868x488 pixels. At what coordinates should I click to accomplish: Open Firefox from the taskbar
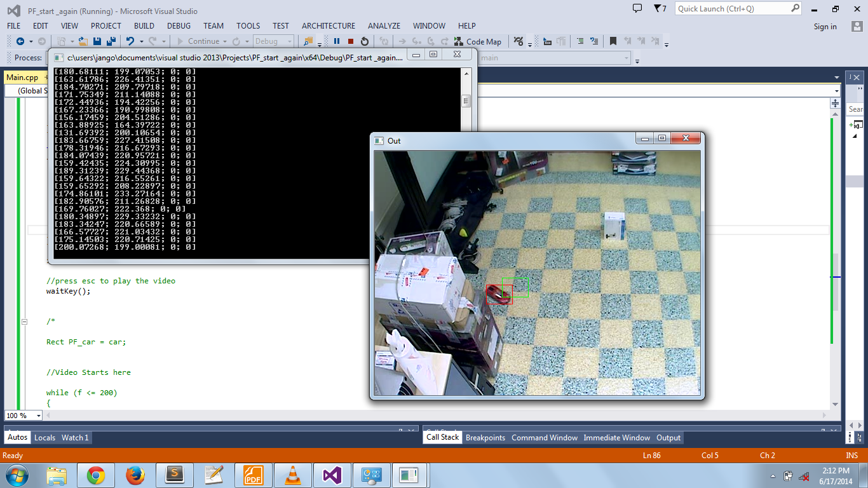135,475
